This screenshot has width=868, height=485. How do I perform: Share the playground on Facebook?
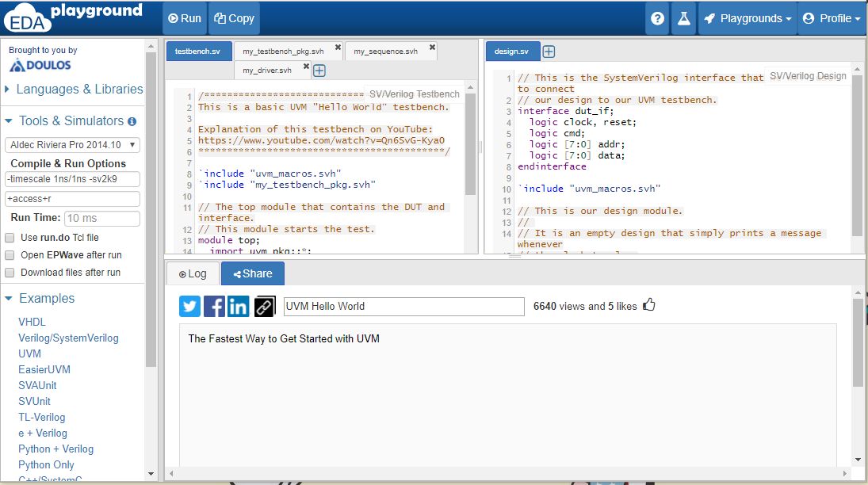(x=213, y=306)
